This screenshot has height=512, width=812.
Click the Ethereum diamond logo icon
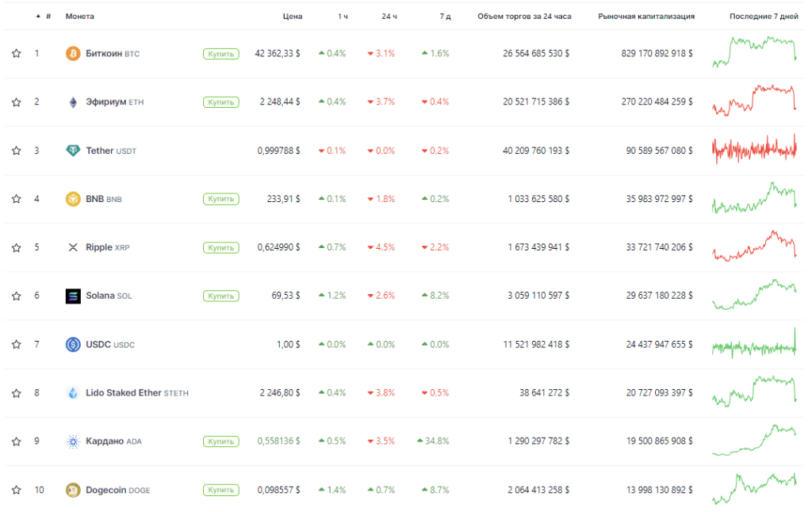point(73,102)
